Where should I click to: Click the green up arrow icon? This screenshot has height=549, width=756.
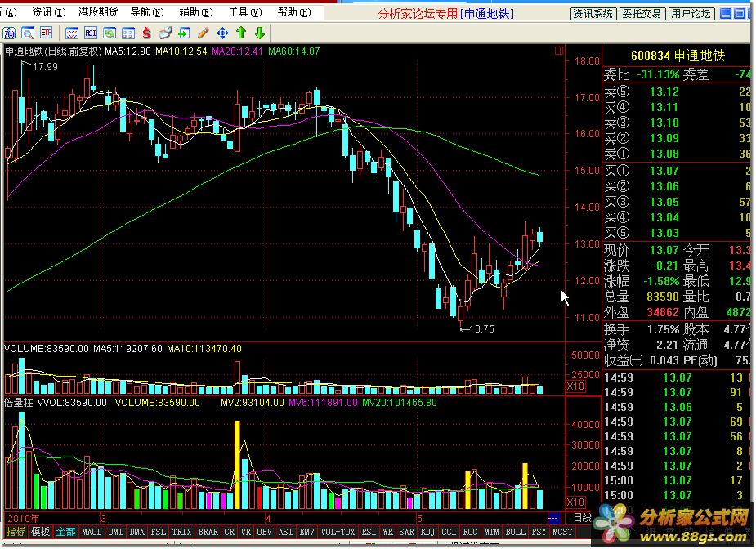click(241, 33)
